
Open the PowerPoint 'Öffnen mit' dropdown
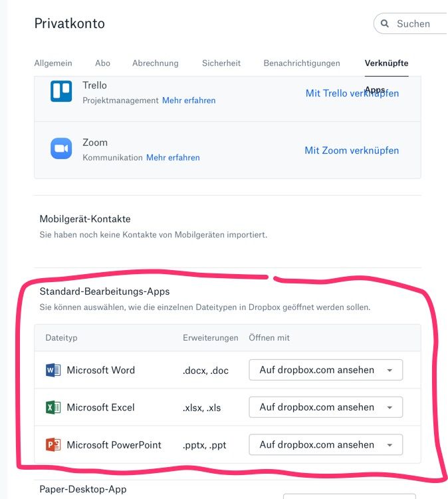[x=326, y=444]
